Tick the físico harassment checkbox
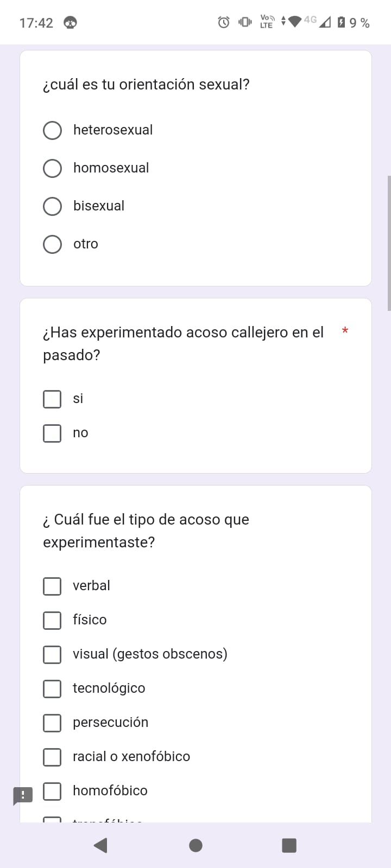 52,620
